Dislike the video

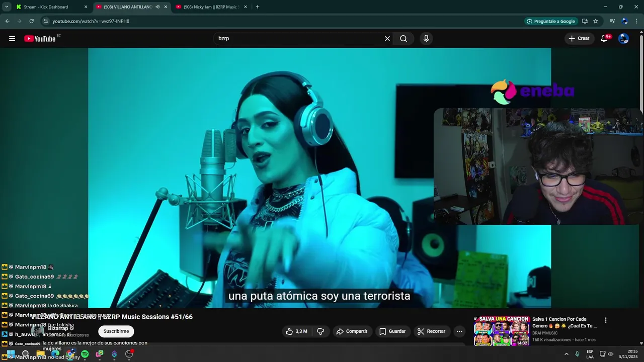(x=320, y=331)
